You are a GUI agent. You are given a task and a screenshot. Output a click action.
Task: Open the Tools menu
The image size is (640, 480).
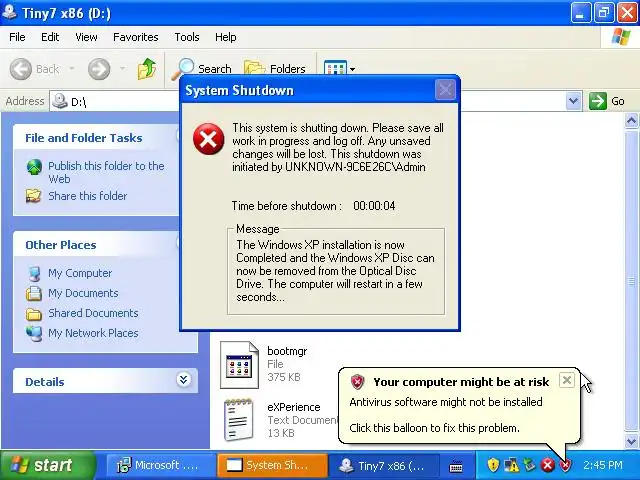click(x=187, y=37)
